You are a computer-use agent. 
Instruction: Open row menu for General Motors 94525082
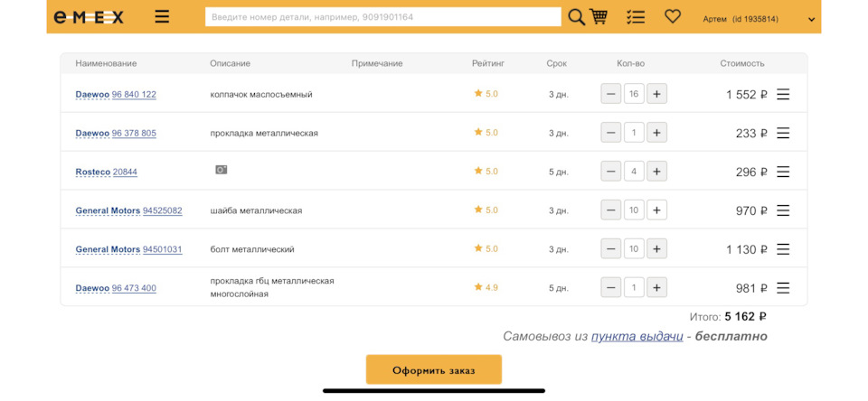(x=783, y=210)
